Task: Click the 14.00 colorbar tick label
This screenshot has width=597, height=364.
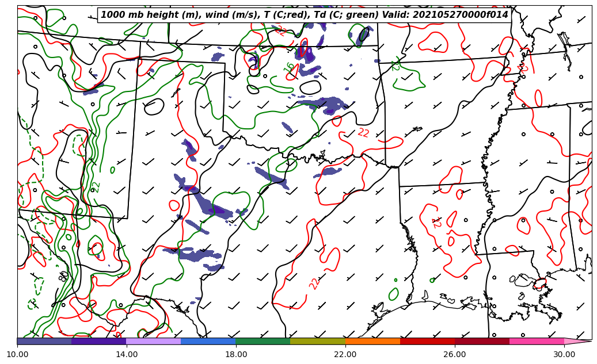Action: (x=127, y=354)
